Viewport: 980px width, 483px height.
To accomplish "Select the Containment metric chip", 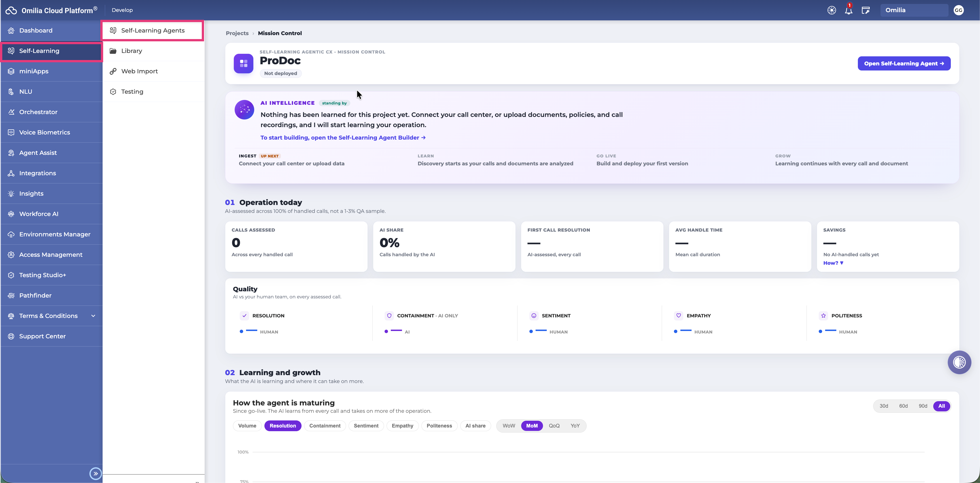I will point(325,426).
